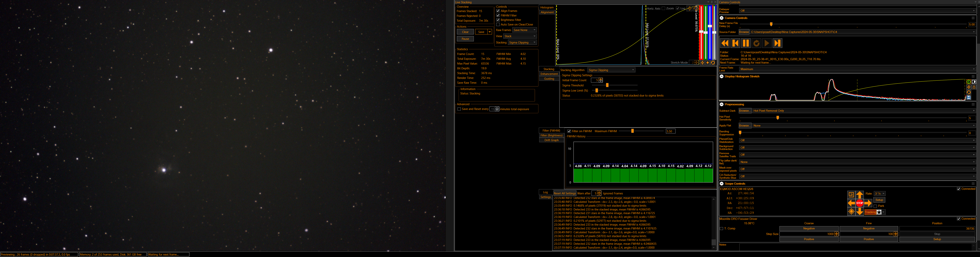The width and height of the screenshot is (980, 257).
Task: Open the Guiding tab
Action: click(x=549, y=79)
